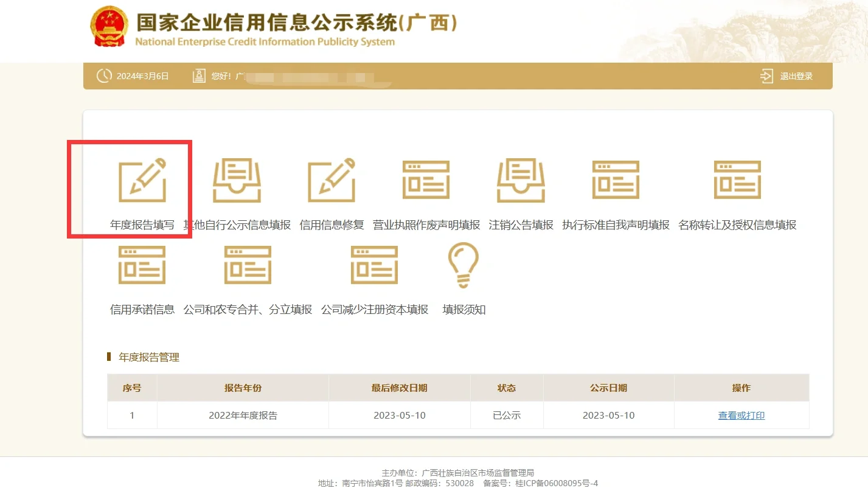Click the user profile icon beside 您好
Viewport: 868px width, 488px height.
(199, 76)
